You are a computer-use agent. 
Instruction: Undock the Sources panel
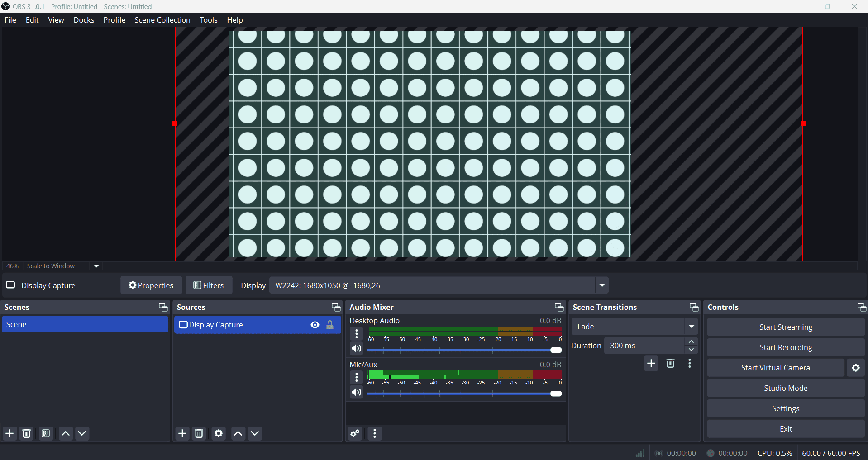[336, 307]
